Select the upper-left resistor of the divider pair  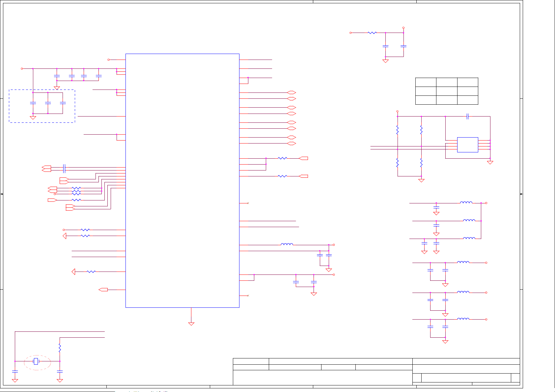398,130
